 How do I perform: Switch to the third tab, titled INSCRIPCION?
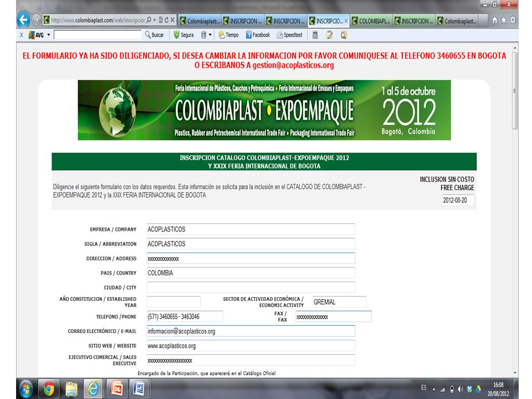click(x=285, y=21)
